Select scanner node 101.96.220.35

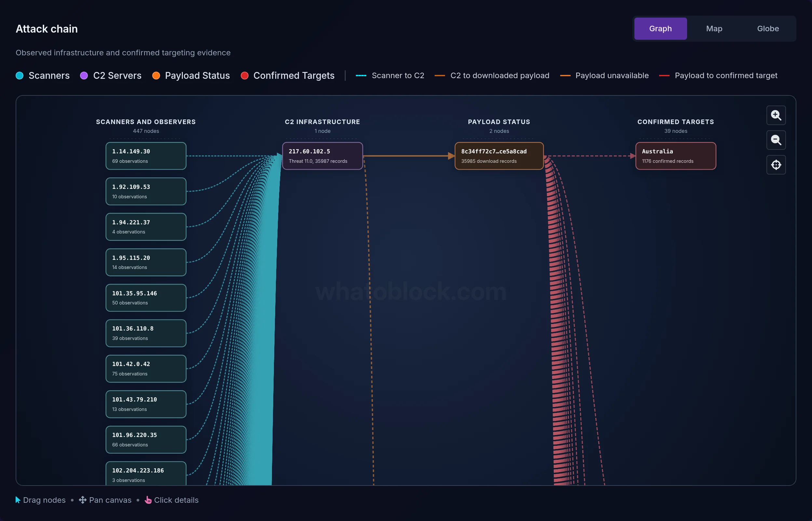[146, 440]
